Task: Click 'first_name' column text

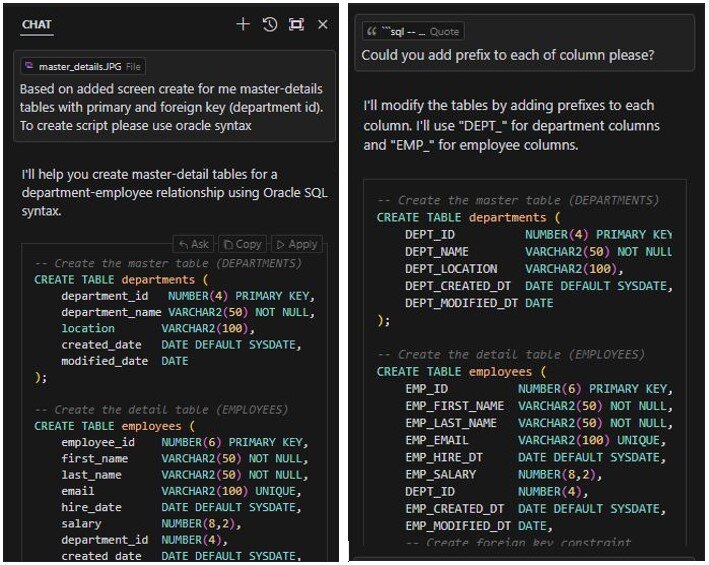Action: pyautogui.click(x=95, y=459)
